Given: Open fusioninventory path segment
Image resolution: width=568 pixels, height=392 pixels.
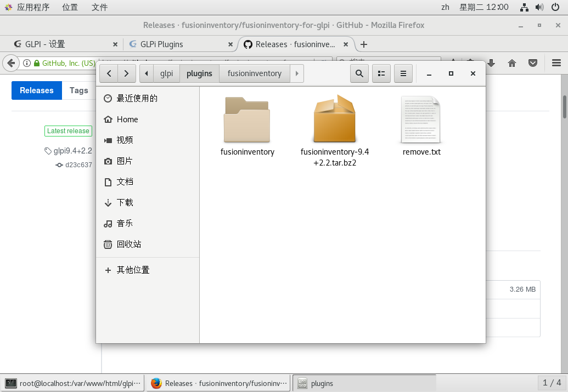Looking at the screenshot, I should tap(254, 73).
